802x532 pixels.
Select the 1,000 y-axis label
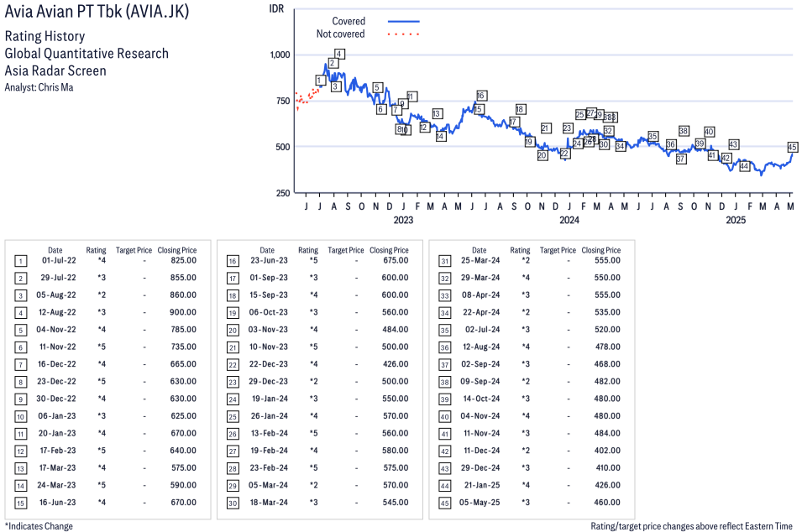280,55
